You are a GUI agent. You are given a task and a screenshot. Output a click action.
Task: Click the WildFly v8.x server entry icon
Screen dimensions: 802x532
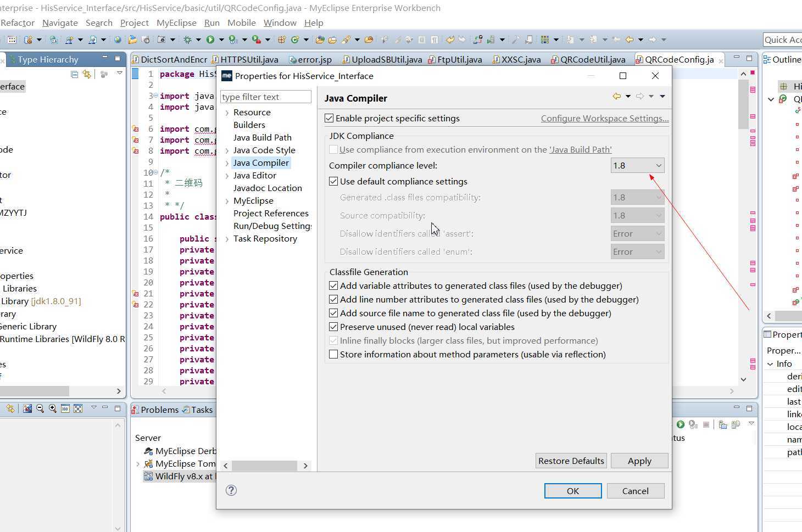(x=148, y=476)
